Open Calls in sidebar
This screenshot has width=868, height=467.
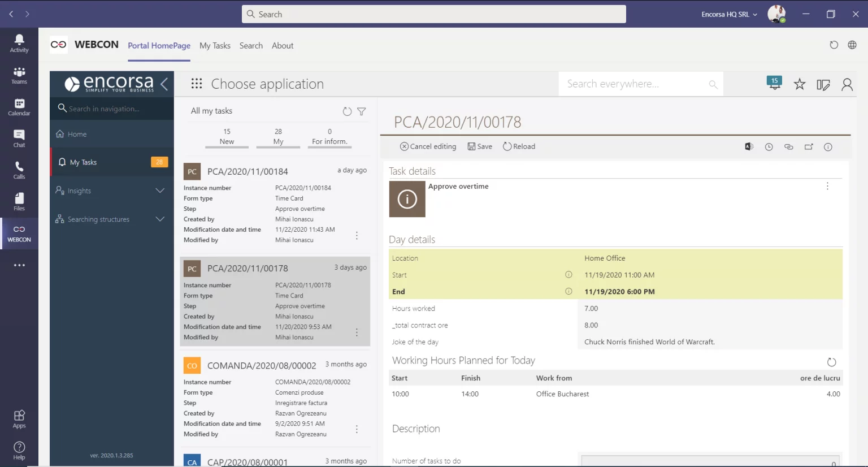click(x=19, y=170)
